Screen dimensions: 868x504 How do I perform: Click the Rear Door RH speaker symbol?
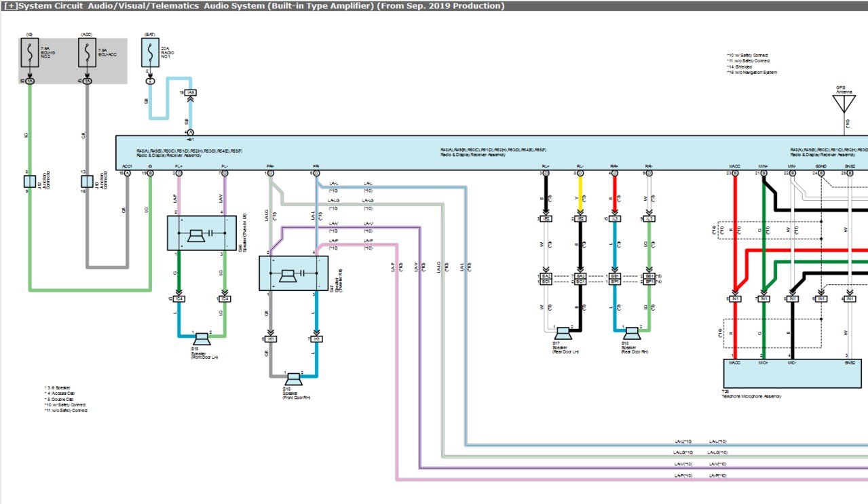pyautogui.click(x=632, y=332)
